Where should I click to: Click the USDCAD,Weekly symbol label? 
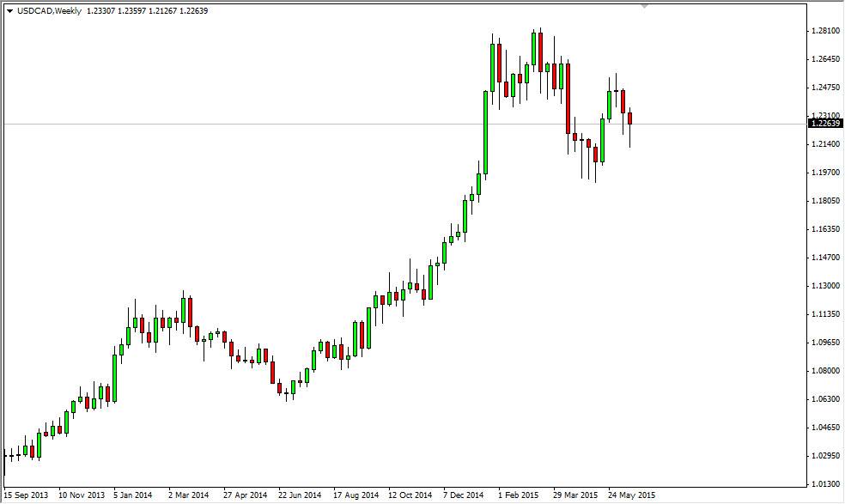coord(50,11)
